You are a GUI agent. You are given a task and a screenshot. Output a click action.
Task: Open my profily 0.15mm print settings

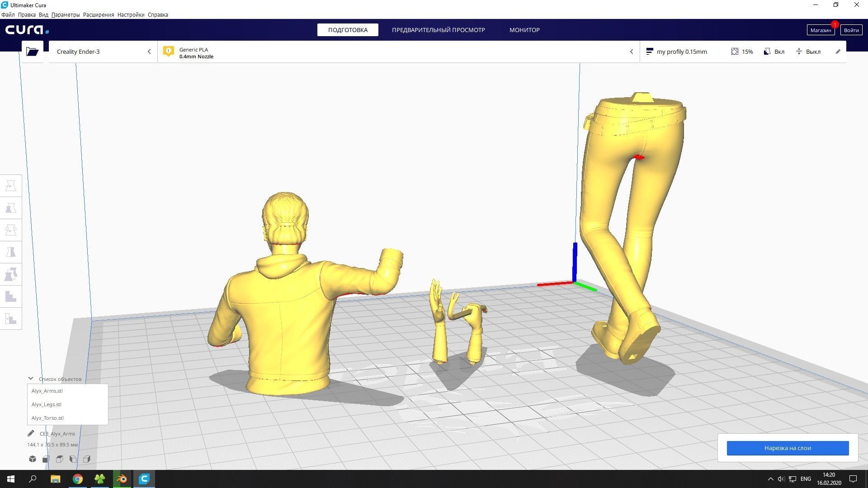tap(681, 52)
